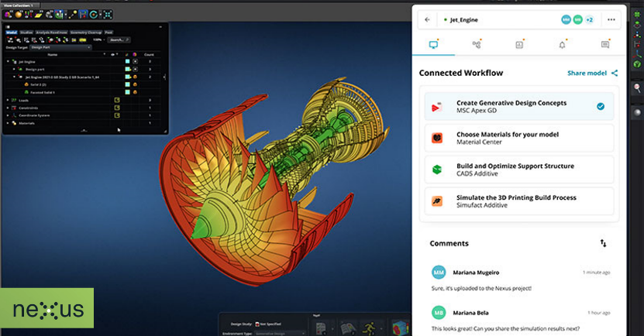
Task: Click the cyan color swatch for Faceted Solid 1
Action: point(127,92)
